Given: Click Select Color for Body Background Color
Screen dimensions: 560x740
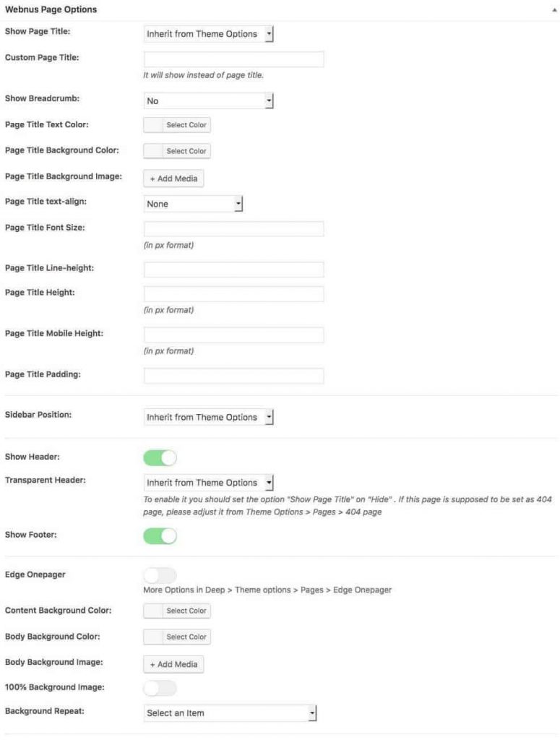Looking at the screenshot, I should tap(186, 637).
